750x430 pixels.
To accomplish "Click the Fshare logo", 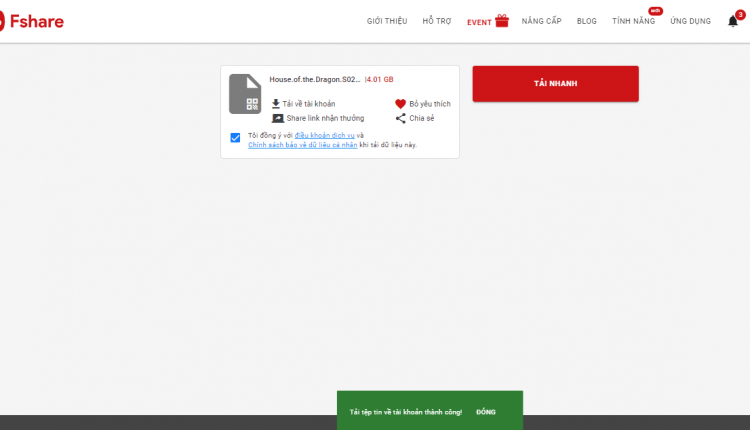I will pos(32,21).
